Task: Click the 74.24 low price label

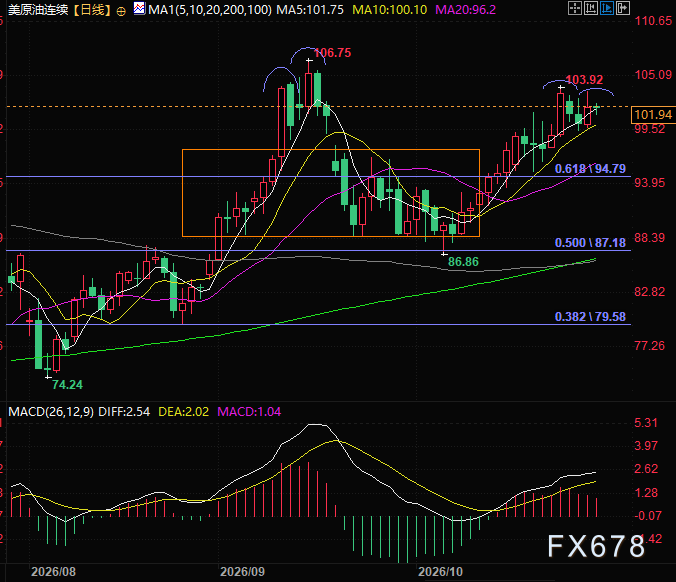Action: tap(67, 385)
